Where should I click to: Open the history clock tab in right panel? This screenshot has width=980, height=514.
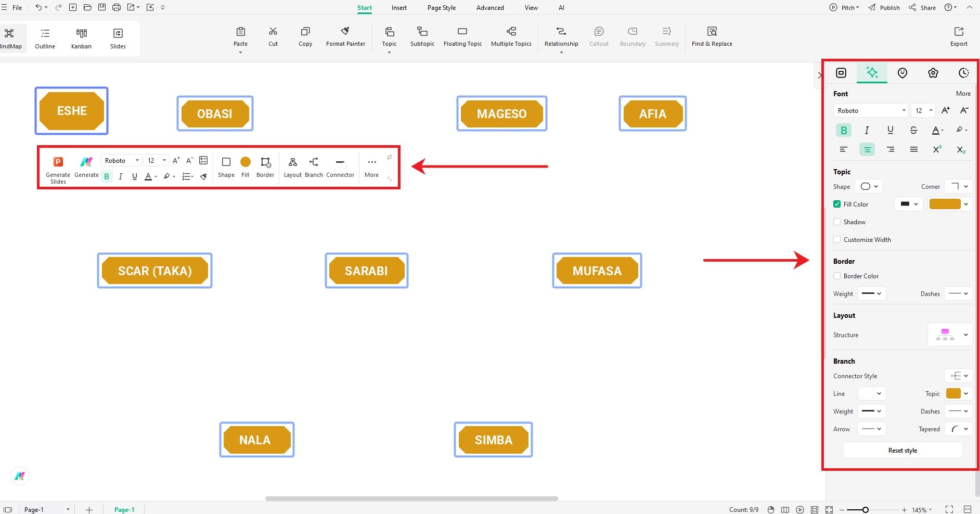pos(964,73)
